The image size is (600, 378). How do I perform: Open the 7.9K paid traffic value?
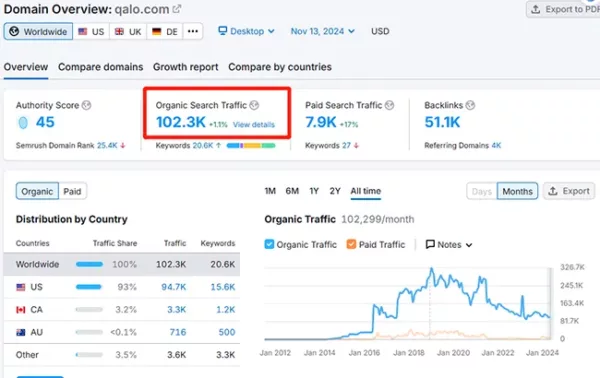coord(321,122)
